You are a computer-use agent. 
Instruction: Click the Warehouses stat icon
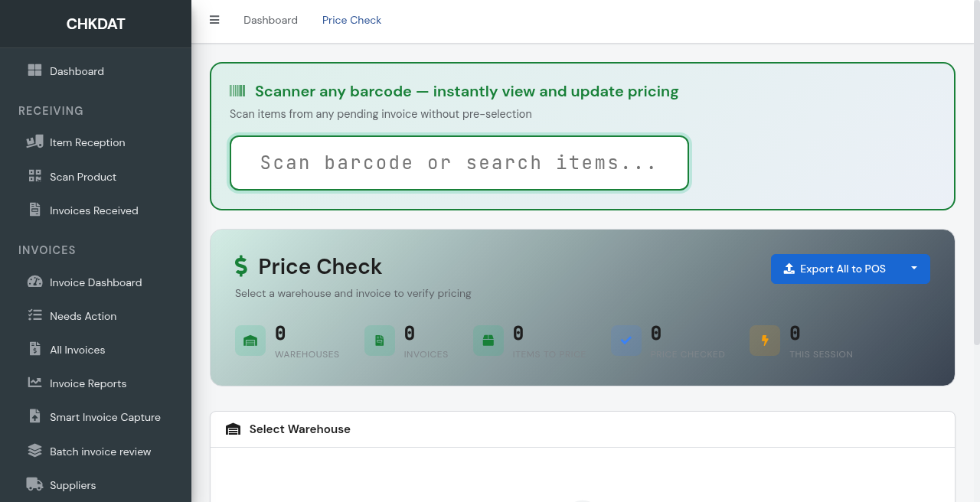[250, 341]
